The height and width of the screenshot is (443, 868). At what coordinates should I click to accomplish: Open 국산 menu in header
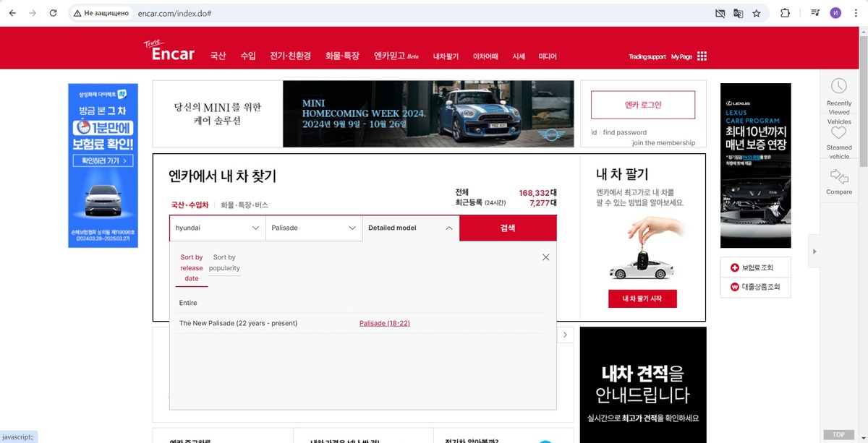click(x=218, y=56)
